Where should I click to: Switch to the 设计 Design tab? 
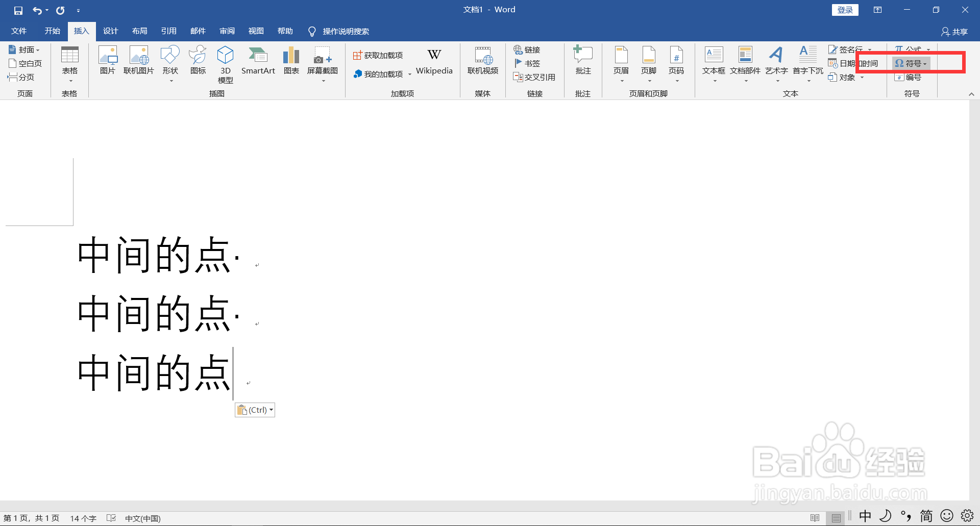coord(110,31)
